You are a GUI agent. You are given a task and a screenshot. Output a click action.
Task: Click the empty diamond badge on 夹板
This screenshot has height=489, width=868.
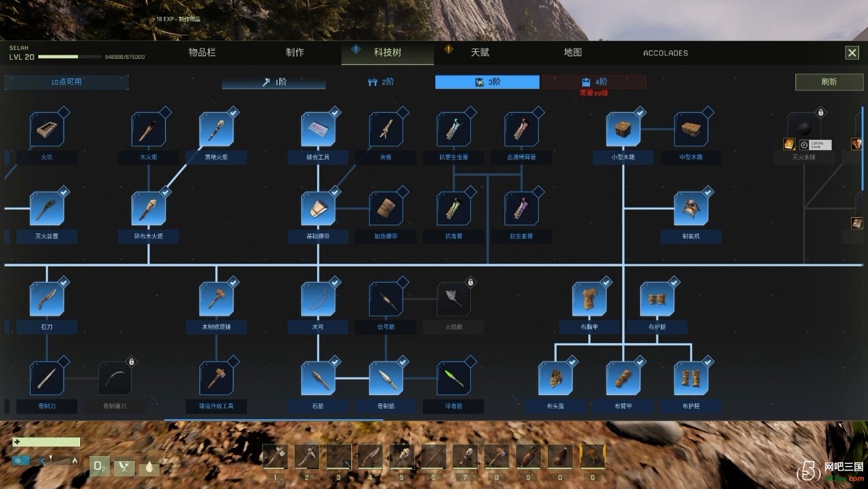[403, 112]
